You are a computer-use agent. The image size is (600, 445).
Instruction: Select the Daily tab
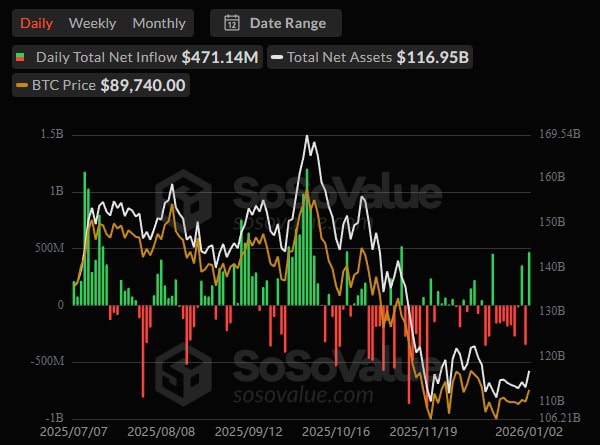point(36,23)
